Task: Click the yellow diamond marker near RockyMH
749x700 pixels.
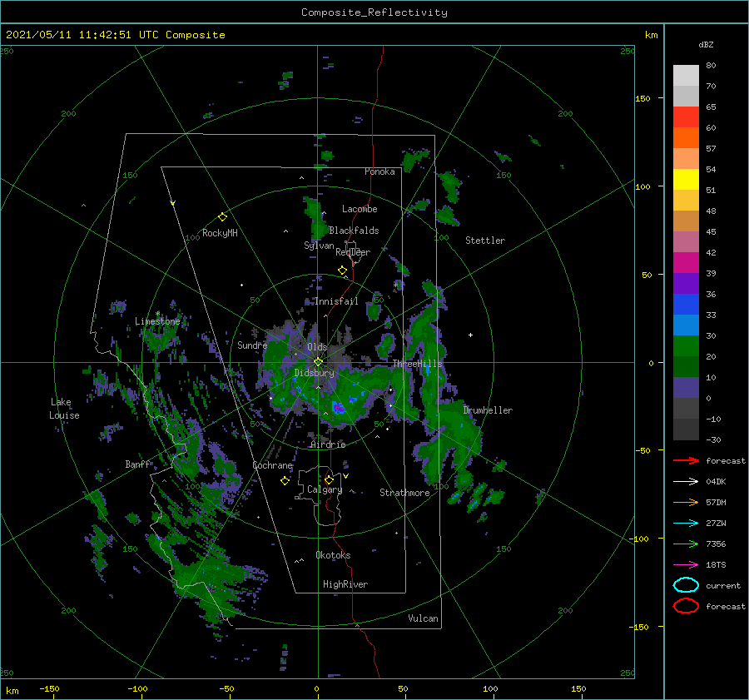Action: point(222,217)
